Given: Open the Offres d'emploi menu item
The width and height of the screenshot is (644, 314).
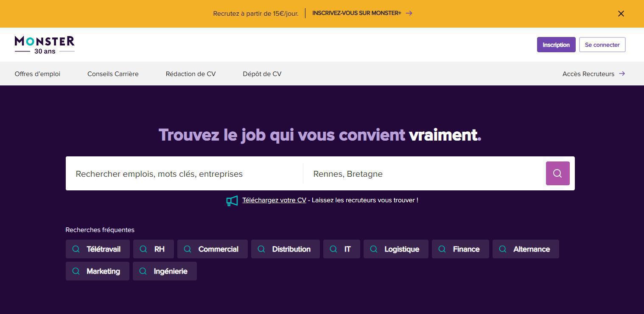Looking at the screenshot, I should click(x=37, y=74).
